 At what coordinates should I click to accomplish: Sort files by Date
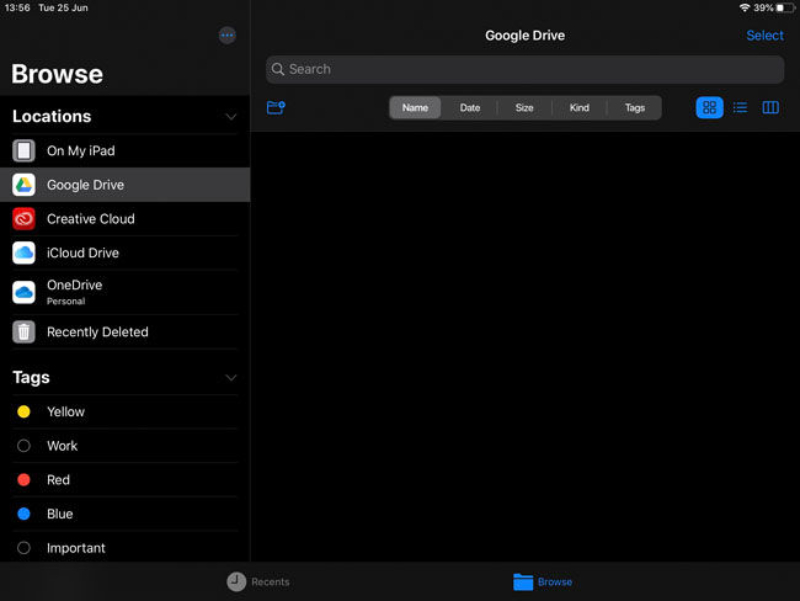(470, 108)
